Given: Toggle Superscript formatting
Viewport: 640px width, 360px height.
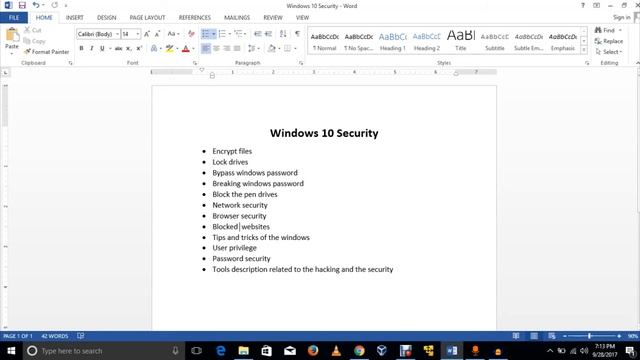Looking at the screenshot, I should (139, 49).
